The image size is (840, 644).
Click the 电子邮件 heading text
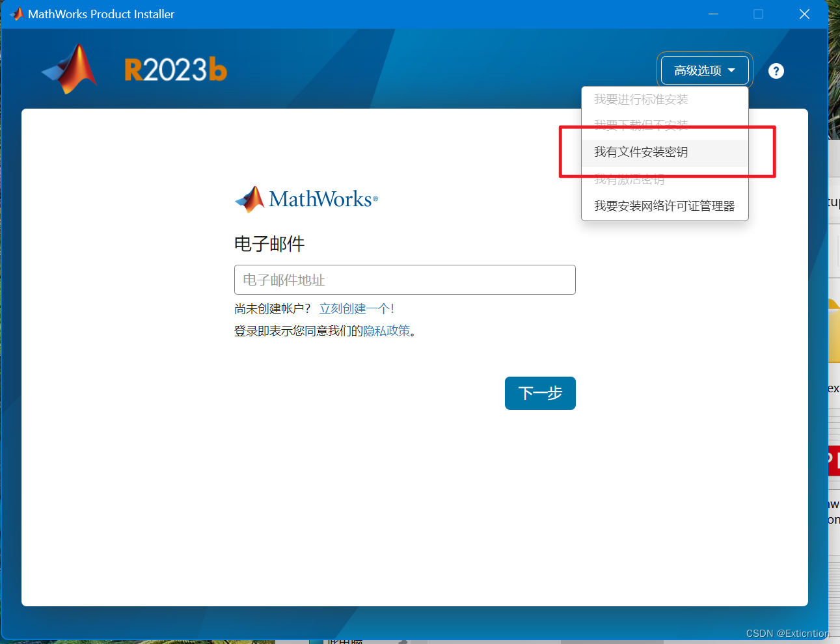(x=269, y=244)
